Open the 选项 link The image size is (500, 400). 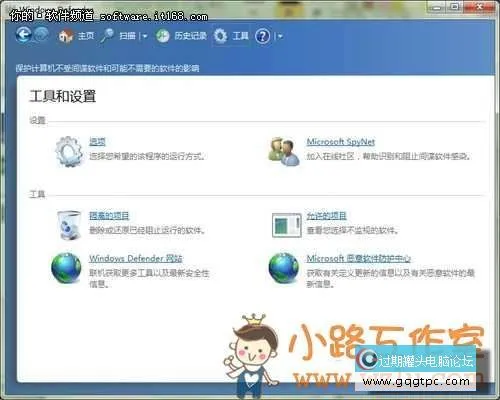[x=97, y=142]
